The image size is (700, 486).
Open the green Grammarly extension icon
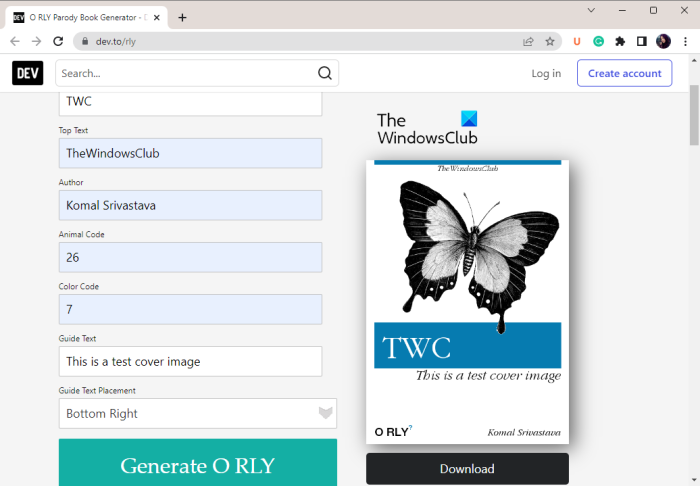[x=598, y=42]
